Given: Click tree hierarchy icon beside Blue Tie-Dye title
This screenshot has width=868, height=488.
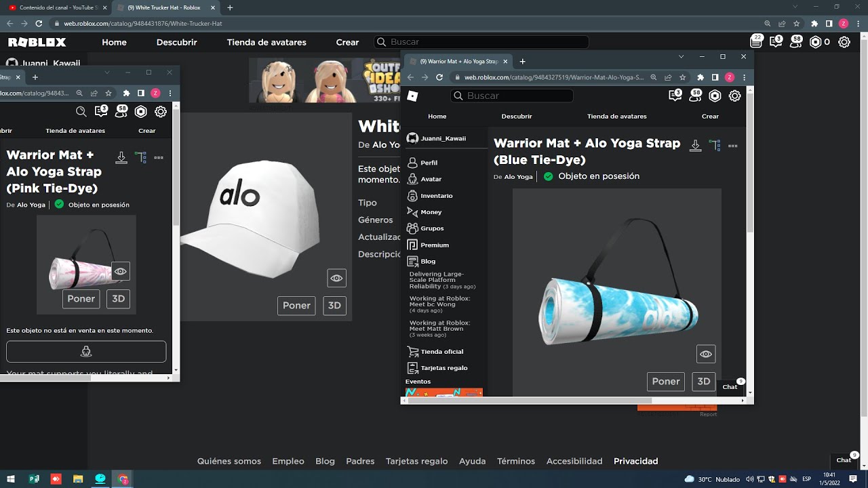Looking at the screenshot, I should tap(714, 145).
